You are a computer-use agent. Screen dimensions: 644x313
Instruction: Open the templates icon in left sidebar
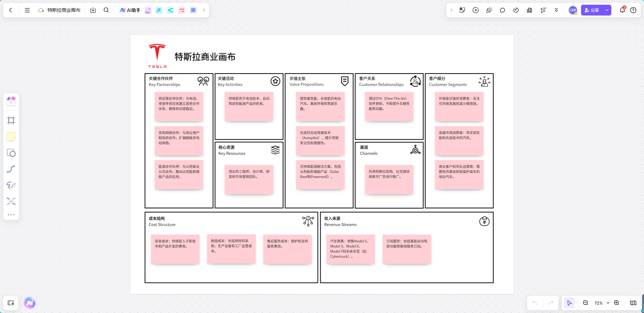11,101
